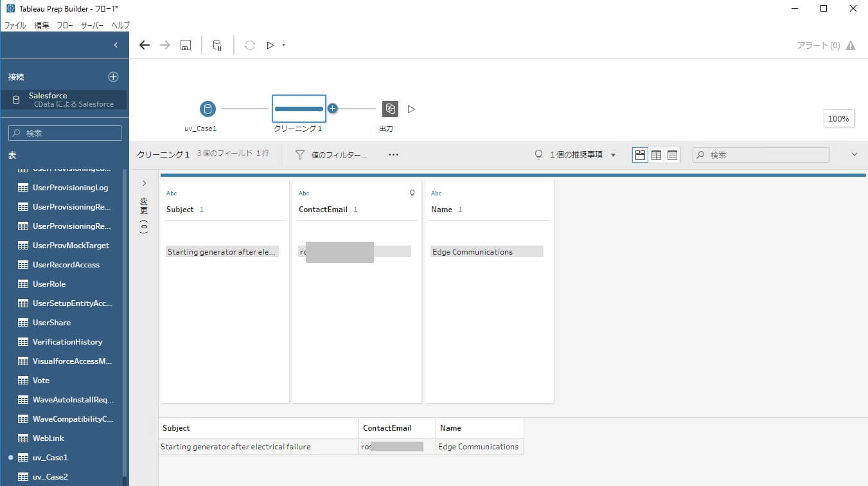The image size is (868, 486).
Task: Toggle profile pane only view
Action: [x=639, y=154]
